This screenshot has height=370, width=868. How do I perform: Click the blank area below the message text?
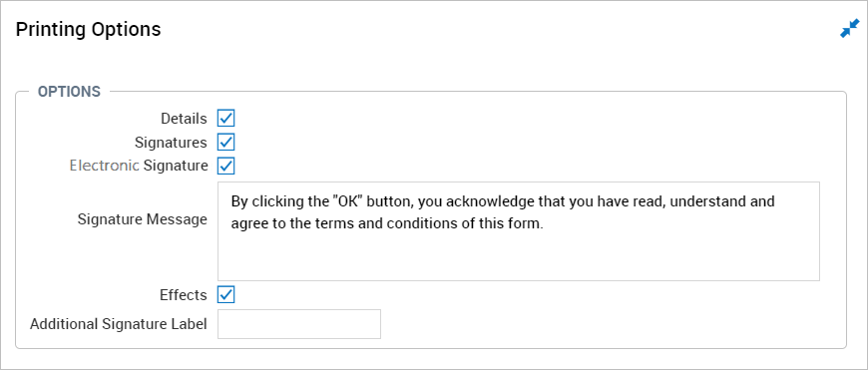tap(518, 257)
